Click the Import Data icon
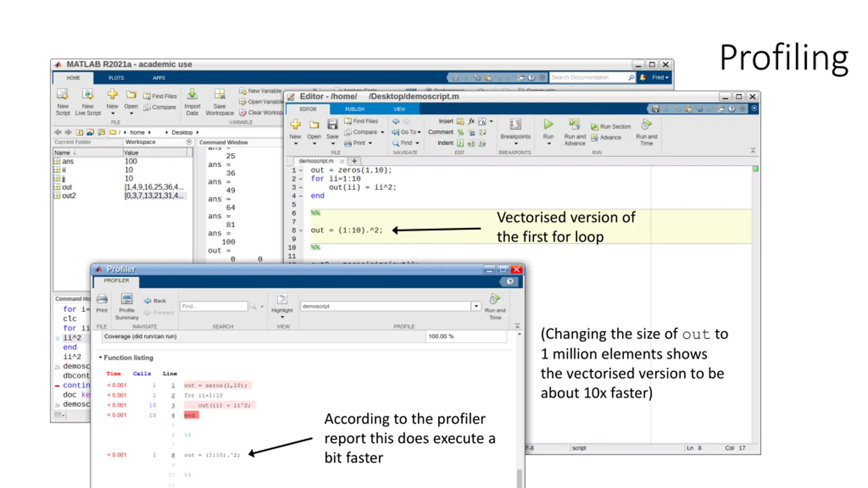The image size is (868, 488). point(192,95)
